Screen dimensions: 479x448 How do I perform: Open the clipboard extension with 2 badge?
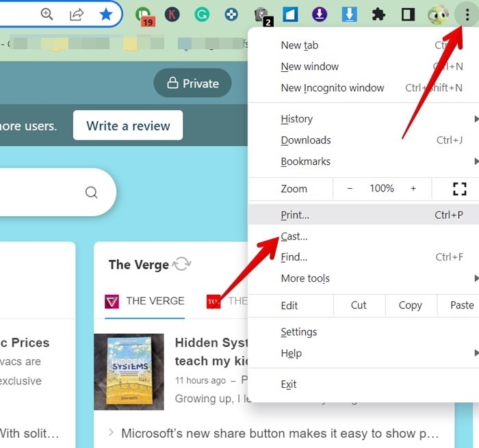click(x=262, y=15)
